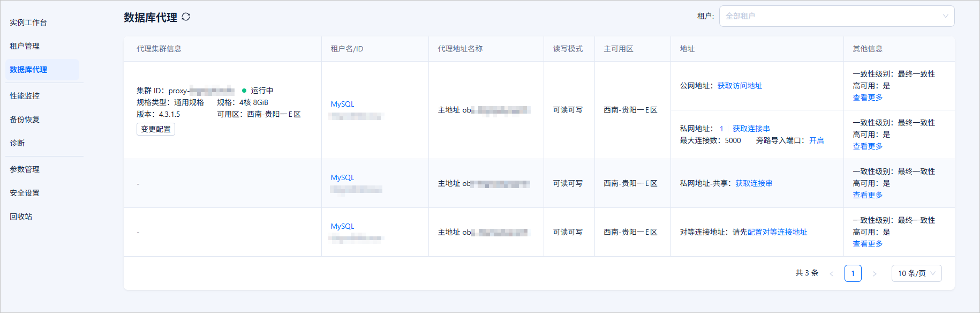Click the chevron arrow of the tenant selector
The height and width of the screenshot is (313, 980).
945,16
